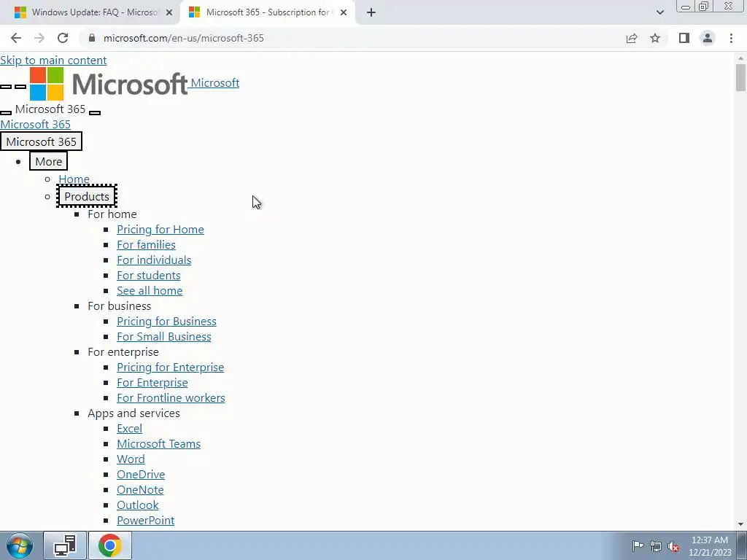Follow the Skip to main content link

tap(53, 61)
